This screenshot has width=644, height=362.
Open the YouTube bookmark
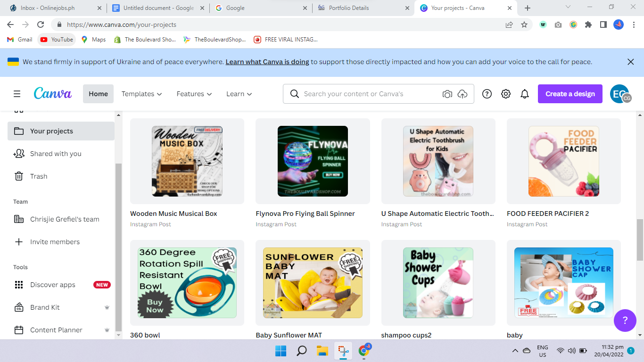[57, 40]
